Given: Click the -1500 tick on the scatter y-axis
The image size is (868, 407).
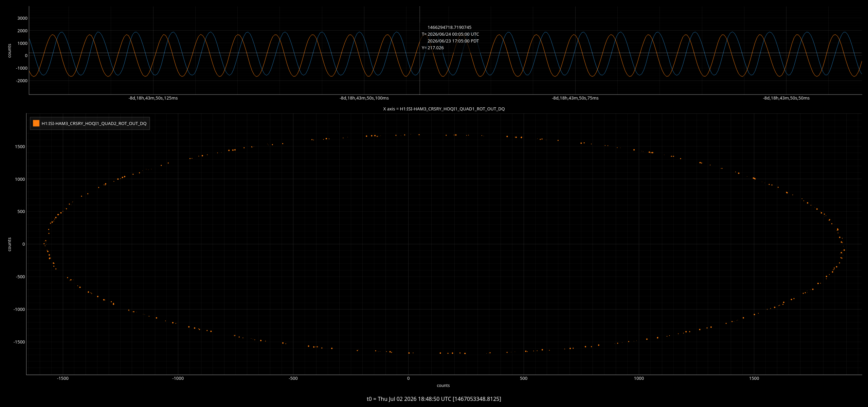Looking at the screenshot, I should (x=19, y=342).
